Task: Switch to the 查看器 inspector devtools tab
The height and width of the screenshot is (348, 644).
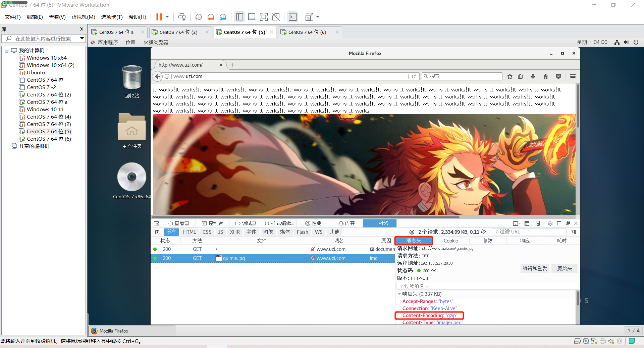Action: (x=179, y=223)
